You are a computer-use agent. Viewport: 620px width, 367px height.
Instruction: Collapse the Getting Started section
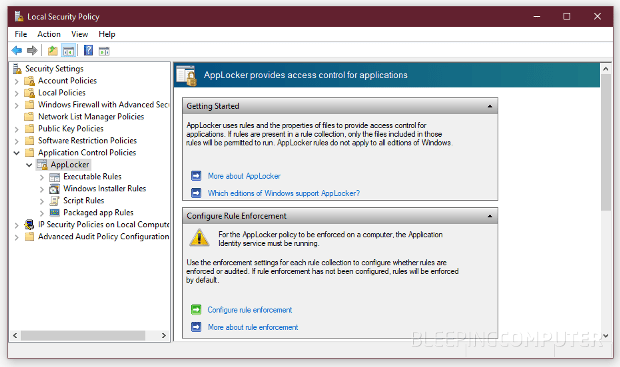[490, 106]
